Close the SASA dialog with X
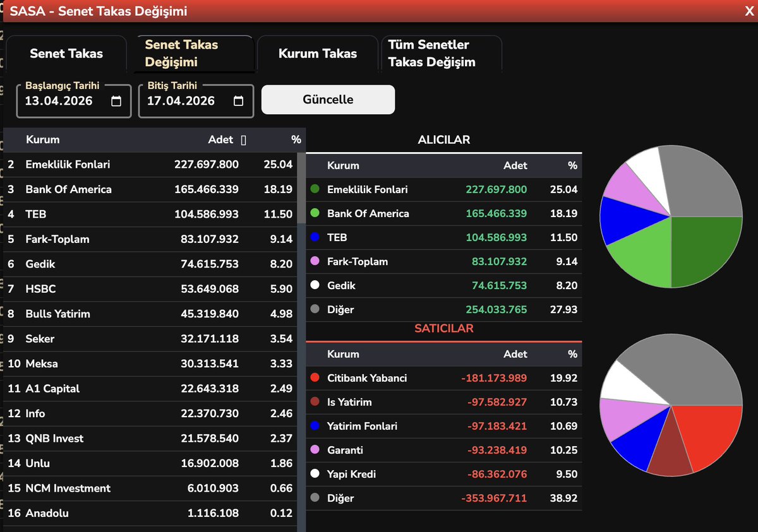The width and height of the screenshot is (758, 532). click(x=749, y=11)
